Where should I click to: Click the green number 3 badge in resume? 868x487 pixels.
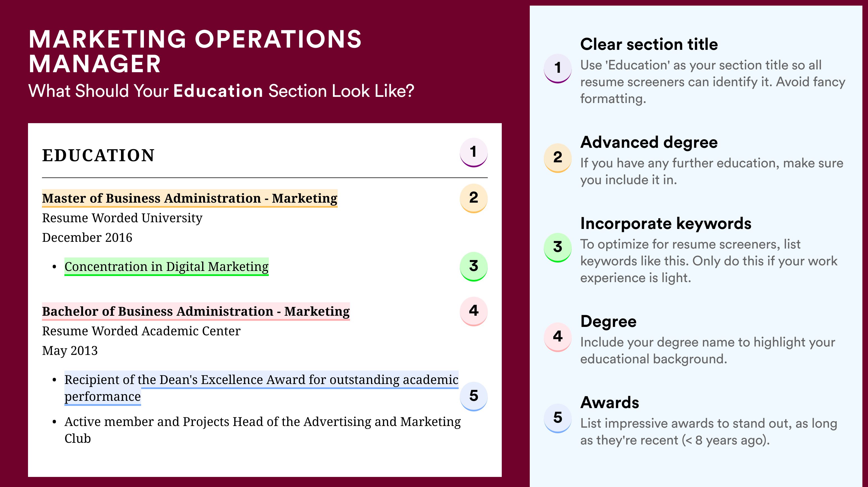coord(473,266)
